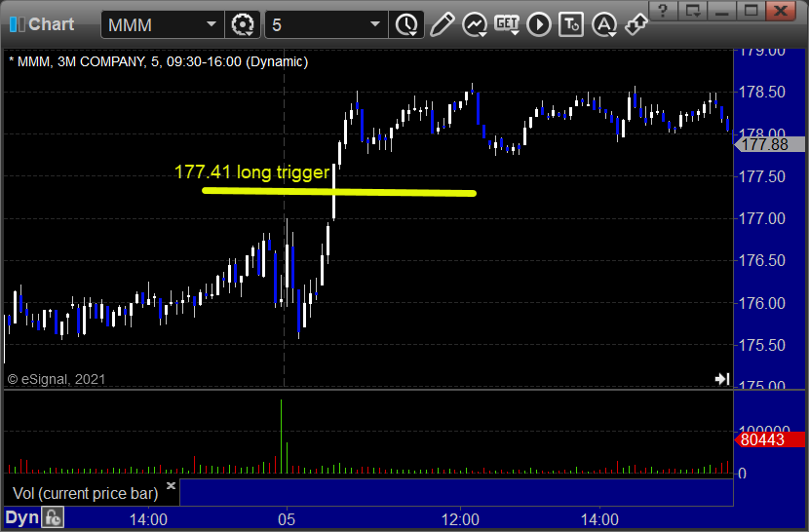This screenshot has width=809, height=532.
Task: Click the 177.41 long trigger text annotation
Action: [251, 171]
